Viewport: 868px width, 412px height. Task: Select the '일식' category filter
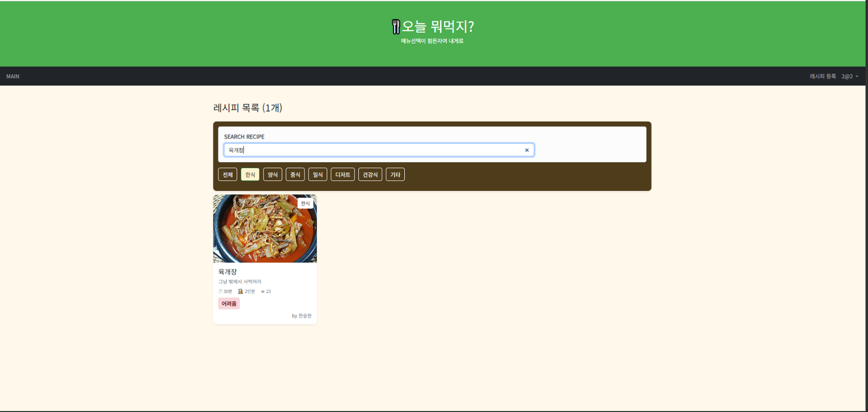click(x=318, y=175)
